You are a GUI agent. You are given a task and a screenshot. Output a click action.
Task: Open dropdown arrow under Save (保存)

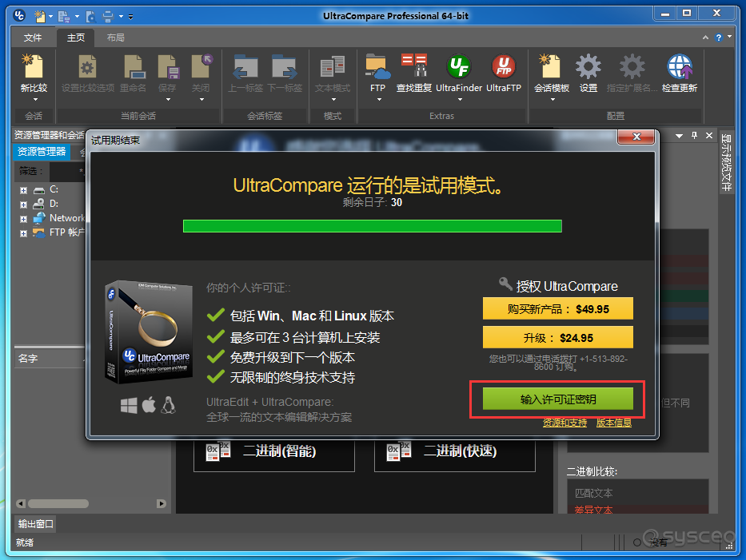click(168, 100)
